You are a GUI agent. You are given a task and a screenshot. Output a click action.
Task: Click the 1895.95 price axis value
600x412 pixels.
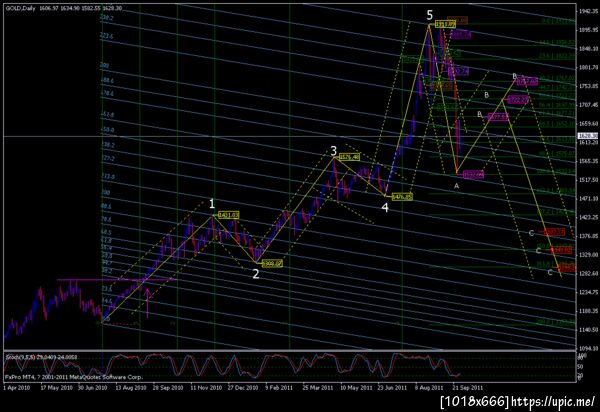589,30
